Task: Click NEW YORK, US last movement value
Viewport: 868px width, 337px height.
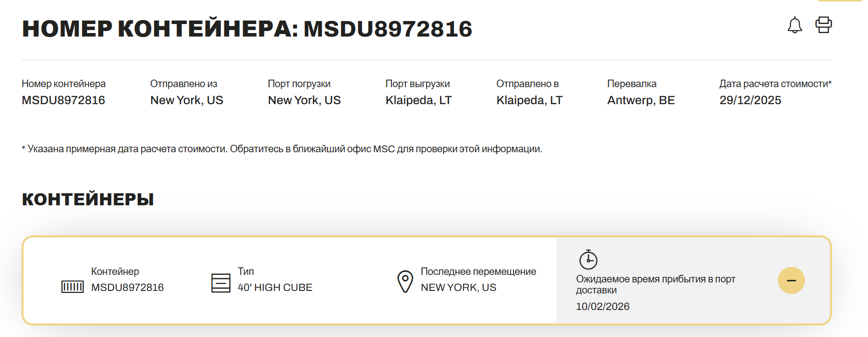Action: pyautogui.click(x=458, y=287)
